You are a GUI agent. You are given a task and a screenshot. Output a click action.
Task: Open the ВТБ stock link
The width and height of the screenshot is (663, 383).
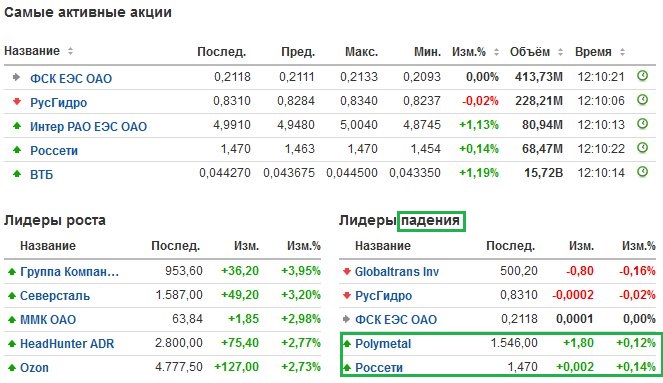pyautogui.click(x=41, y=175)
